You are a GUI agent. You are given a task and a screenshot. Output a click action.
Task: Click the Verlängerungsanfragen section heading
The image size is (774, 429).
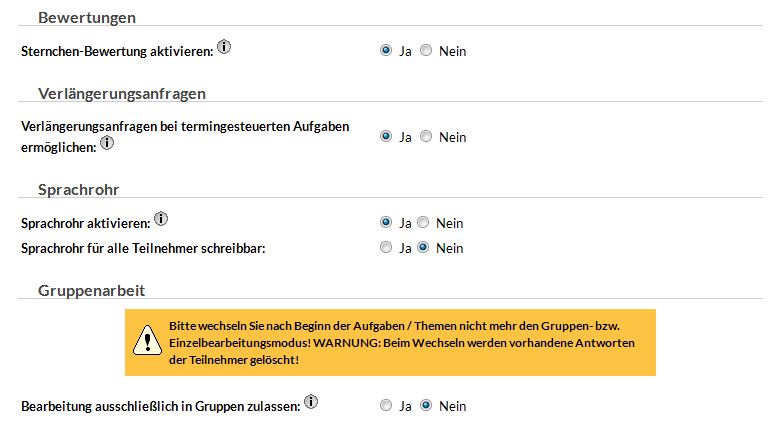(121, 94)
